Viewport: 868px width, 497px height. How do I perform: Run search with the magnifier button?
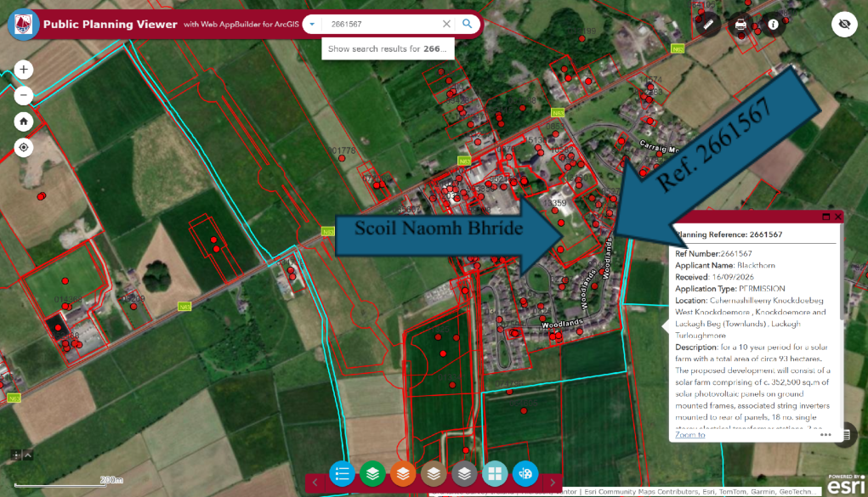coord(468,24)
